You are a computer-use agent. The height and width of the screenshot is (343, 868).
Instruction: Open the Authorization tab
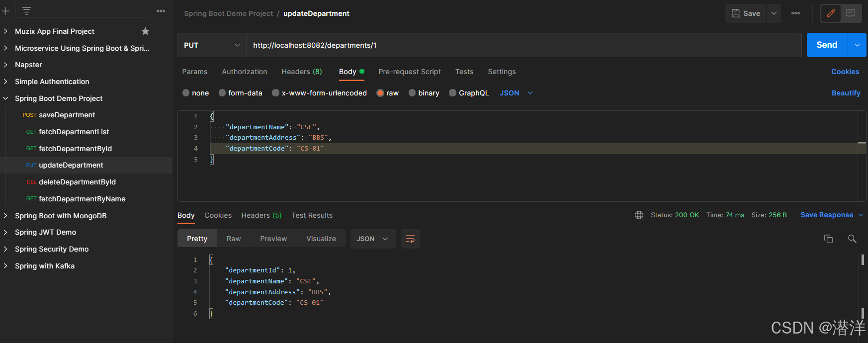[x=245, y=72]
